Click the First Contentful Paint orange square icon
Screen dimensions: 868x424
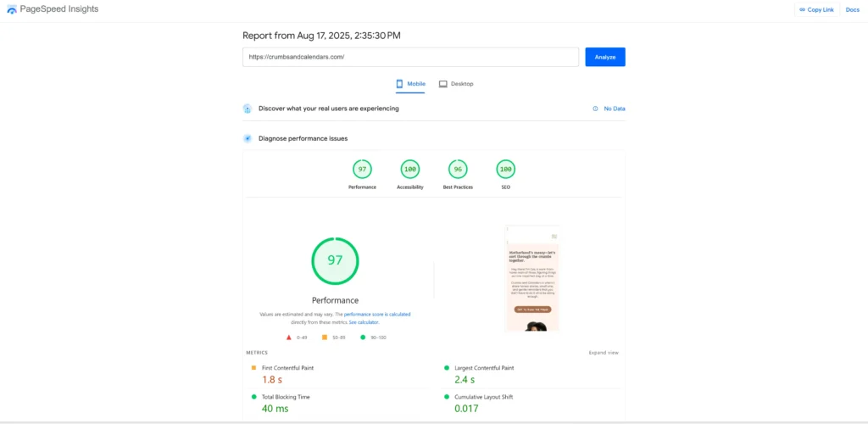coord(253,367)
